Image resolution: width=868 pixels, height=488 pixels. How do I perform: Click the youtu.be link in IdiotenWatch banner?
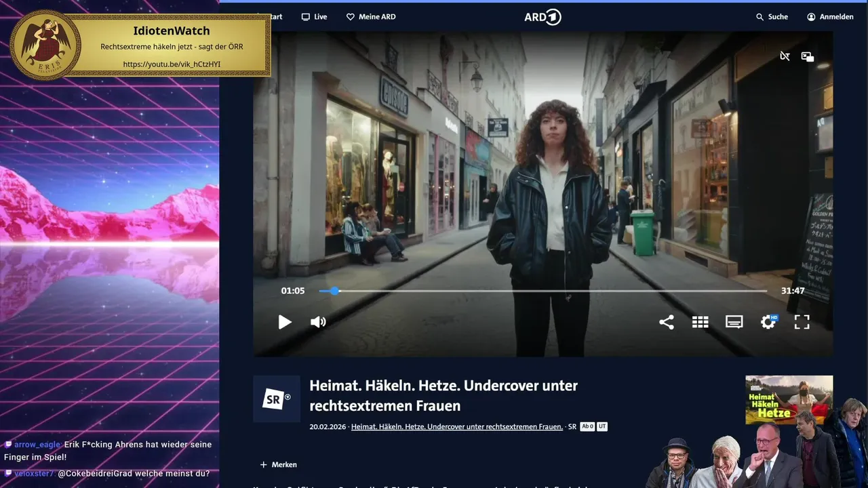[x=172, y=64]
